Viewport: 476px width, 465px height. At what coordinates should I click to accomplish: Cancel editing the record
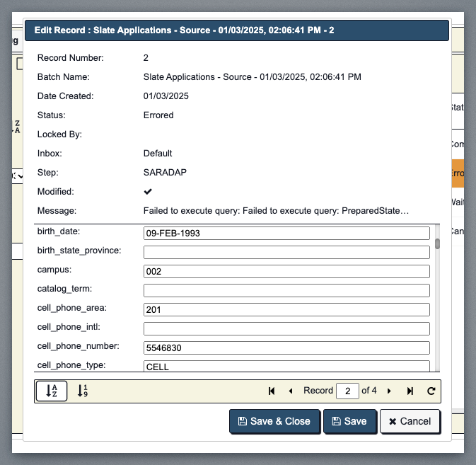point(410,421)
